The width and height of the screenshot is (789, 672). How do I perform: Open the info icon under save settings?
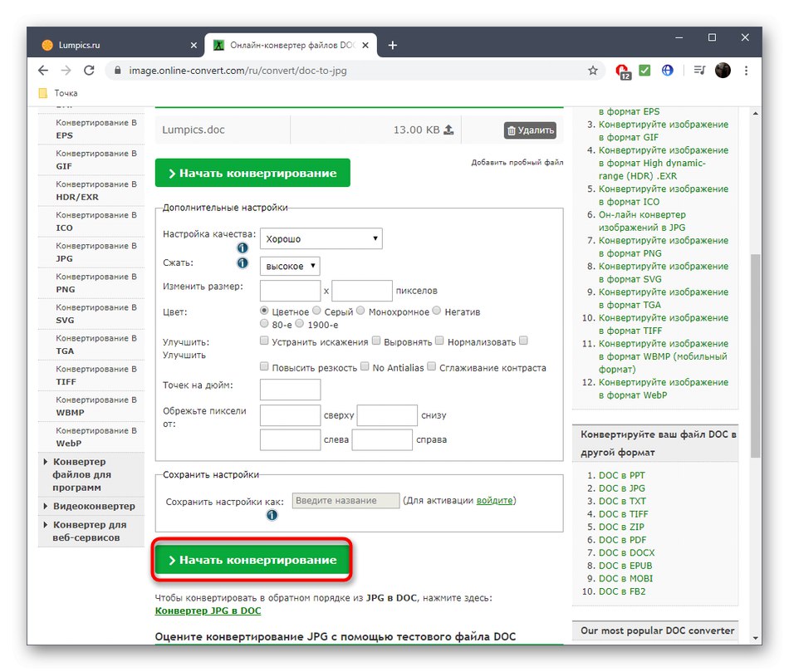[272, 515]
